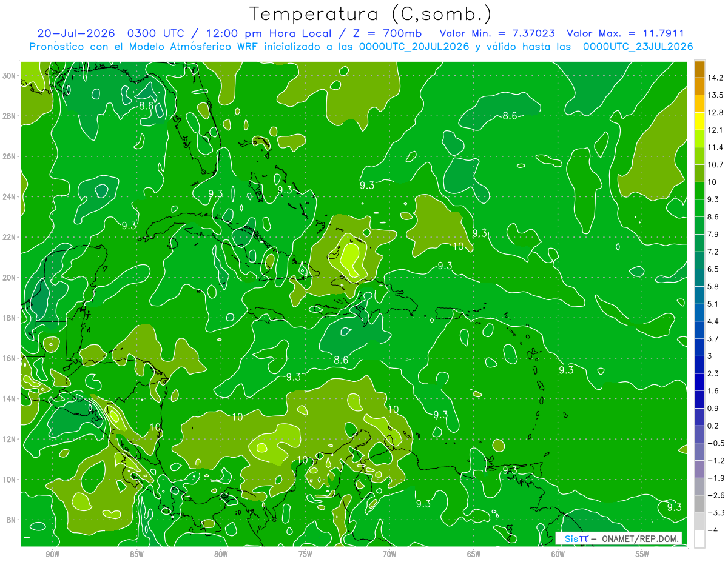The image size is (728, 562).
Task: Click the '10.7' colorbar value
Action: 715,165
